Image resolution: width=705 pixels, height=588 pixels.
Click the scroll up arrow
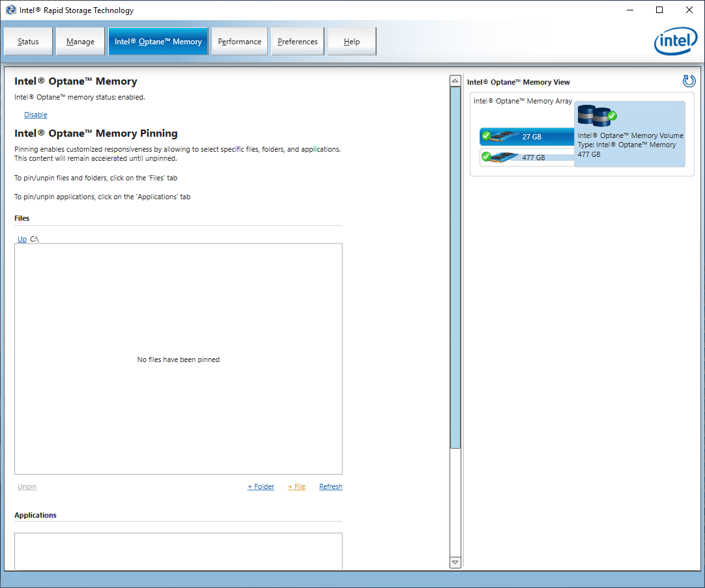tap(455, 81)
